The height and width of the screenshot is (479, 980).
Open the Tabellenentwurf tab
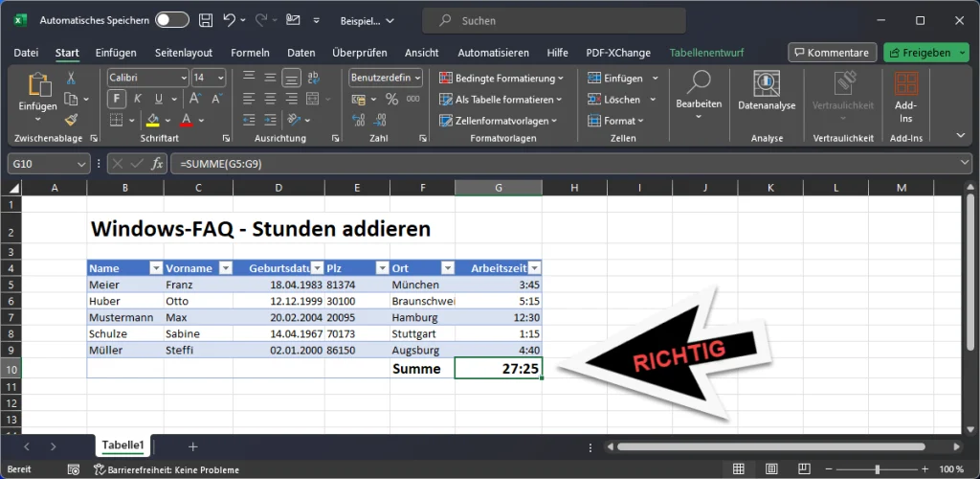click(x=706, y=53)
